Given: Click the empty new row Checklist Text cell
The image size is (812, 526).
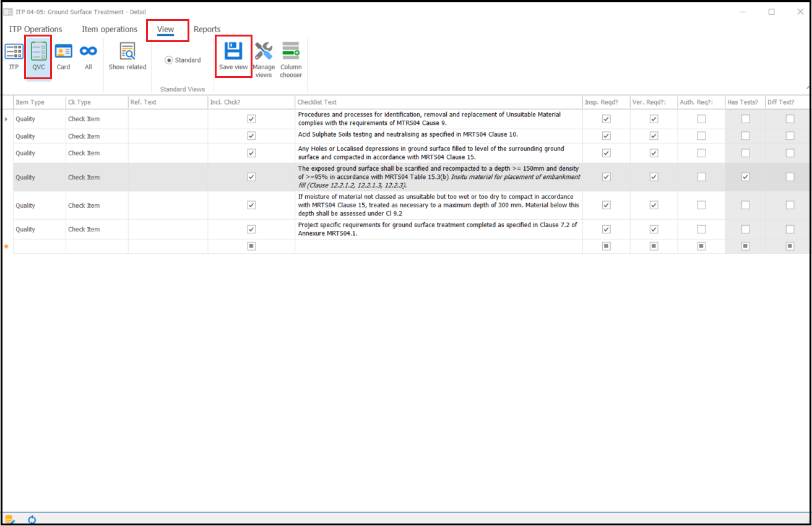Looking at the screenshot, I should pyautogui.click(x=438, y=246).
